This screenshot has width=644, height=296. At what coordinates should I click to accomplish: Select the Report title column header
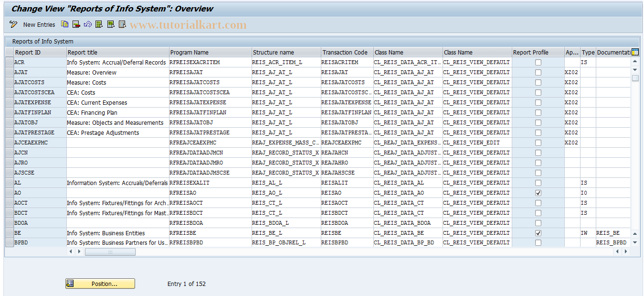point(117,52)
